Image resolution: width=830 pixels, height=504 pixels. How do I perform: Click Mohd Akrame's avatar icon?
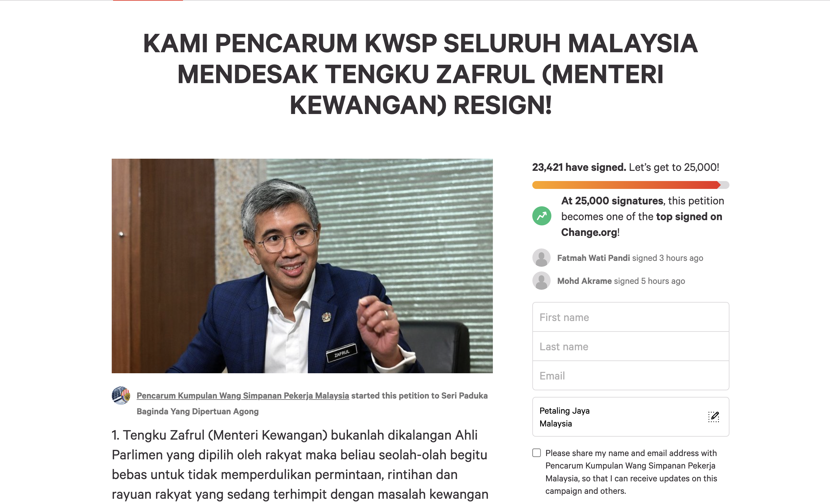tap(541, 281)
